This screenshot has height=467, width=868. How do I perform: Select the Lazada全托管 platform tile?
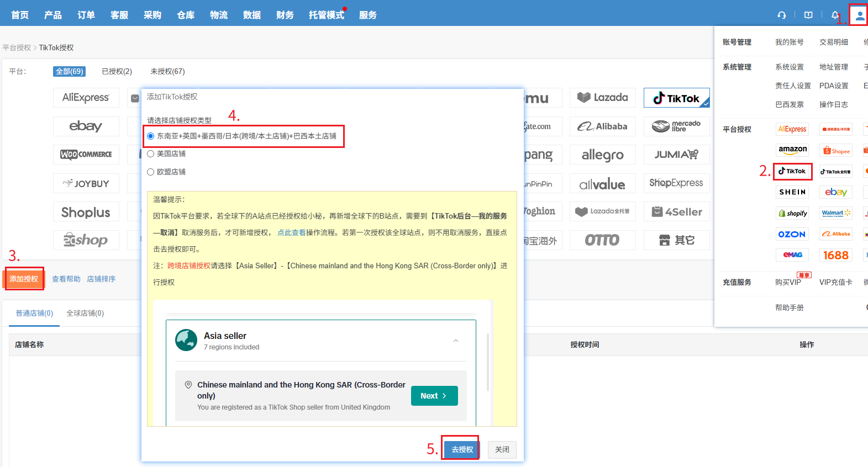tap(603, 212)
